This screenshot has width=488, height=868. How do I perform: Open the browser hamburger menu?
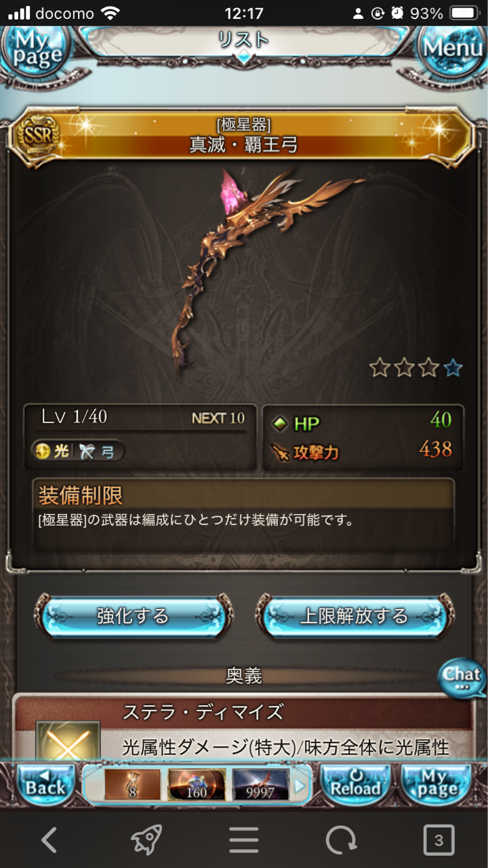[x=244, y=841]
